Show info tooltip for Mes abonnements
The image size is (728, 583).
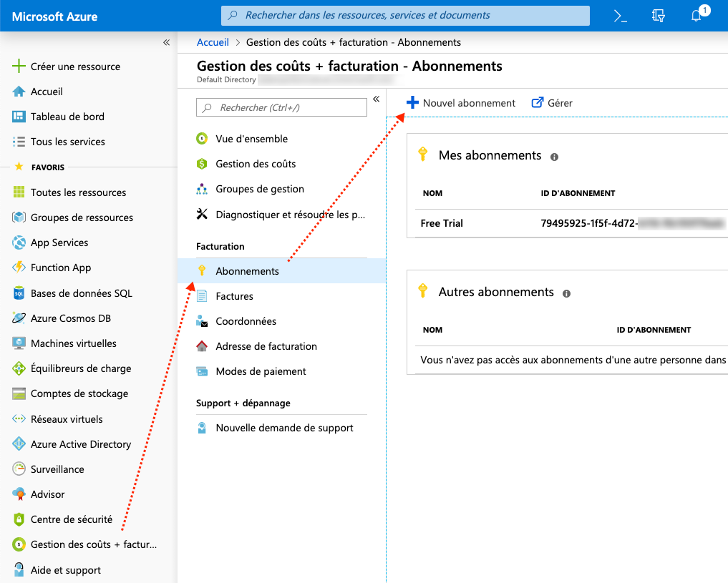pos(554,157)
